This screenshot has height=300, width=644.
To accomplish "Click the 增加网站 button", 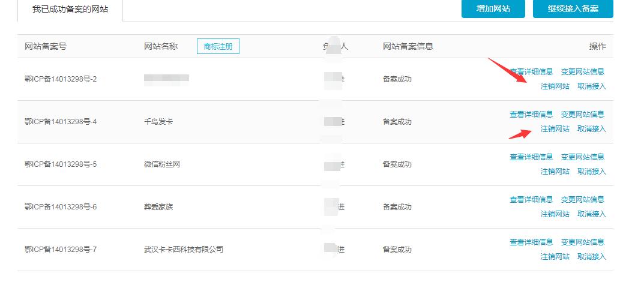I will pyautogui.click(x=493, y=8).
